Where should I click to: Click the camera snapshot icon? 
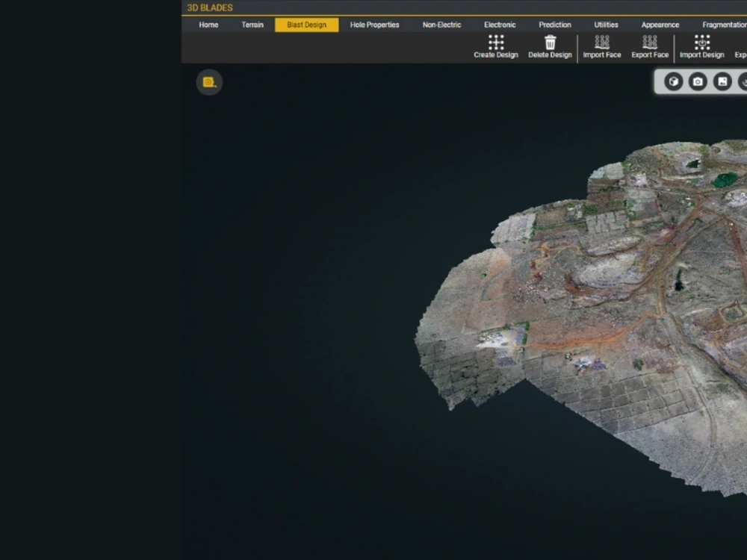coord(698,81)
